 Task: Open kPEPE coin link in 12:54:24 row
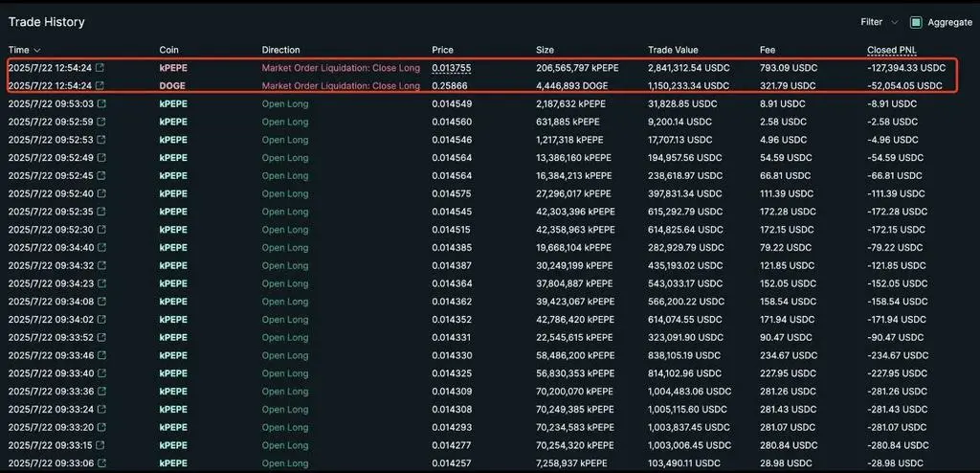[173, 68]
